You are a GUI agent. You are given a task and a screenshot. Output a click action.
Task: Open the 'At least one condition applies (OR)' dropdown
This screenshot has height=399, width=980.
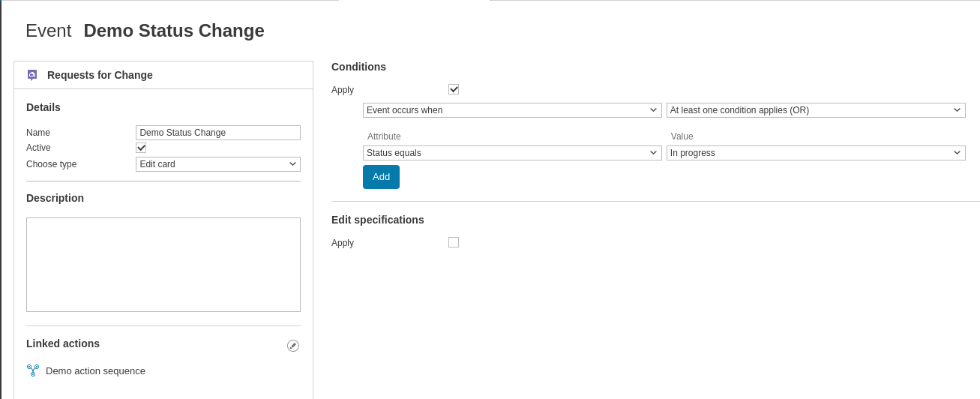point(815,110)
